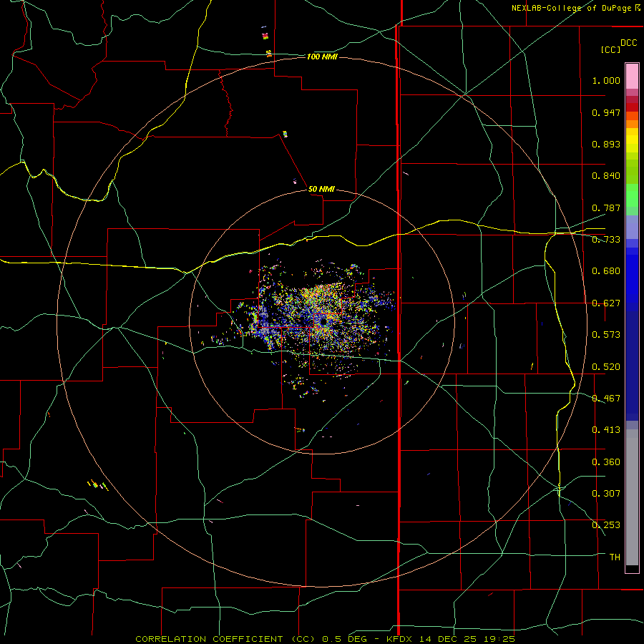Click the [CC] legend unit label

[611, 49]
